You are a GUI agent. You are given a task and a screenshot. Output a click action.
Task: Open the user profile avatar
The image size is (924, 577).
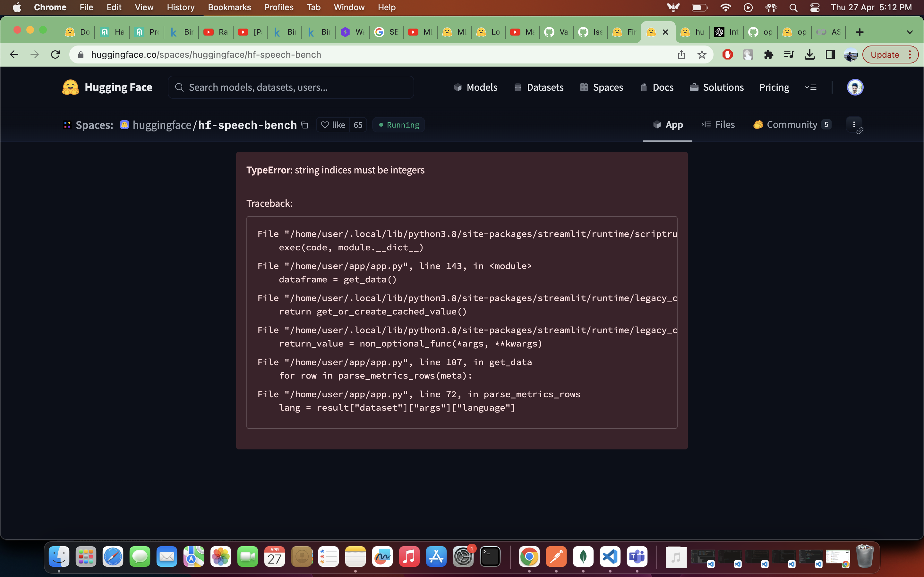[855, 88]
